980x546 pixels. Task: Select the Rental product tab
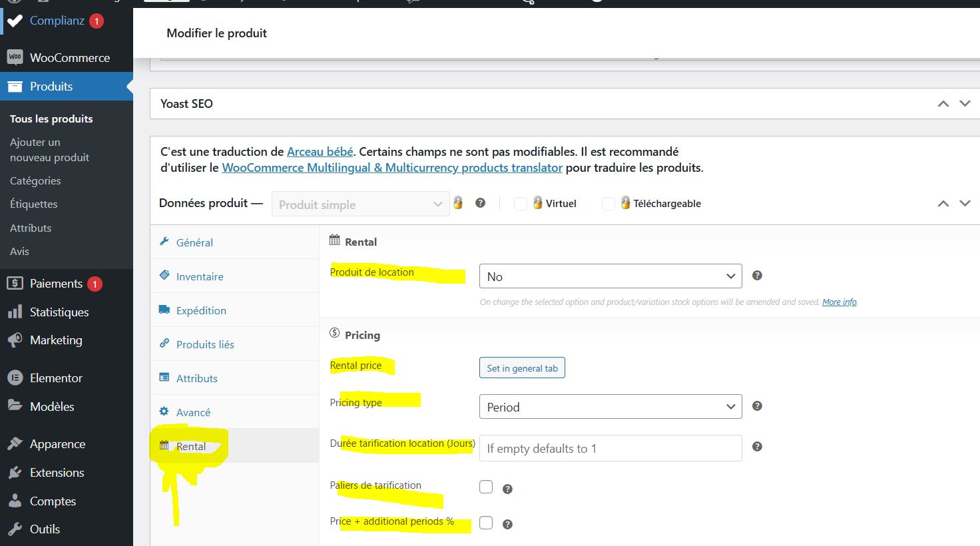[x=235, y=446]
